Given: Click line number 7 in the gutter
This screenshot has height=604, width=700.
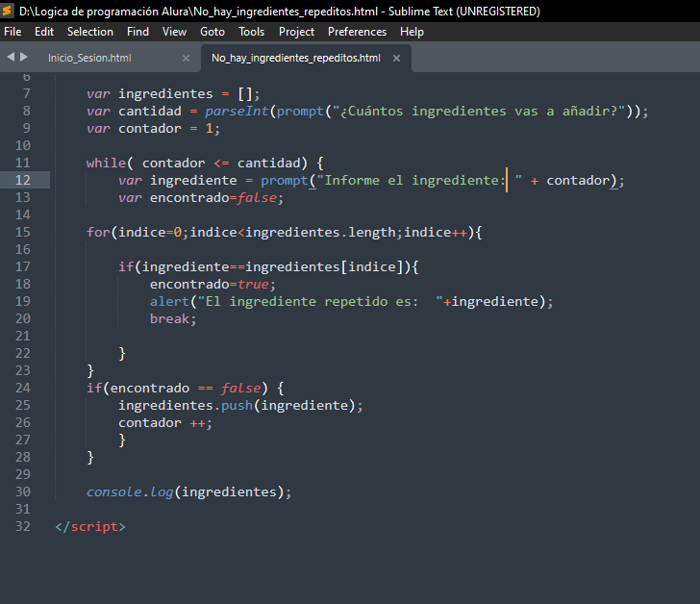Looking at the screenshot, I should pos(27,93).
